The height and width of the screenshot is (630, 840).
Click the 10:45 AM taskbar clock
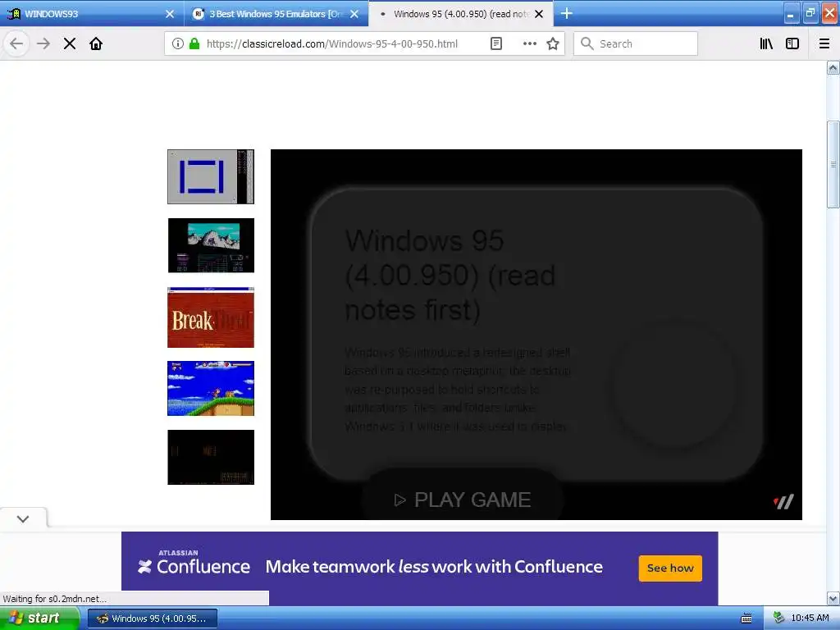pos(810,618)
